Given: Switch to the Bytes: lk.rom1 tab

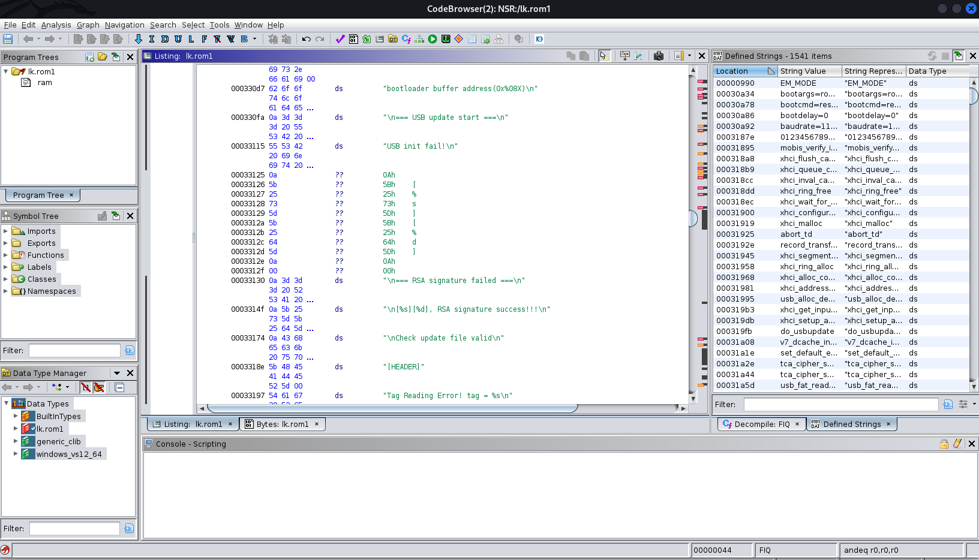Looking at the screenshot, I should 283,424.
